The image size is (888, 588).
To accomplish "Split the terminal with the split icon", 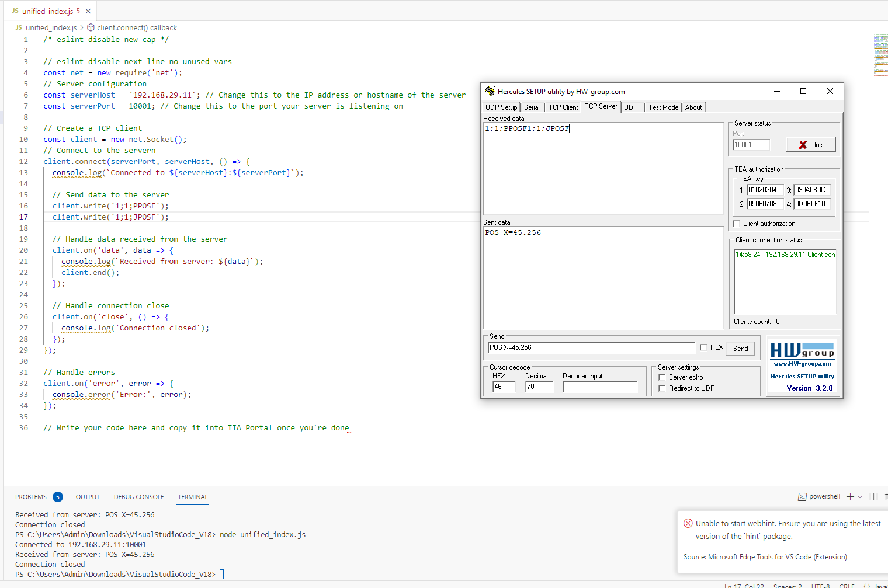I will (x=873, y=496).
